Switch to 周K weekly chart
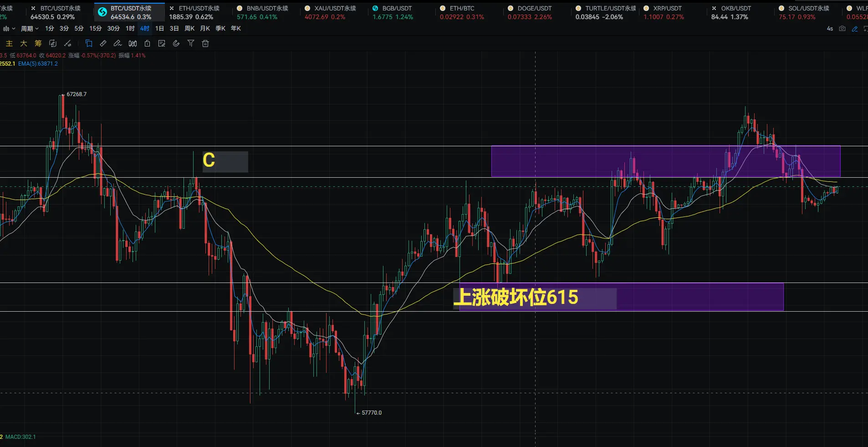Viewport: 868px width, 447px height. [x=189, y=29]
